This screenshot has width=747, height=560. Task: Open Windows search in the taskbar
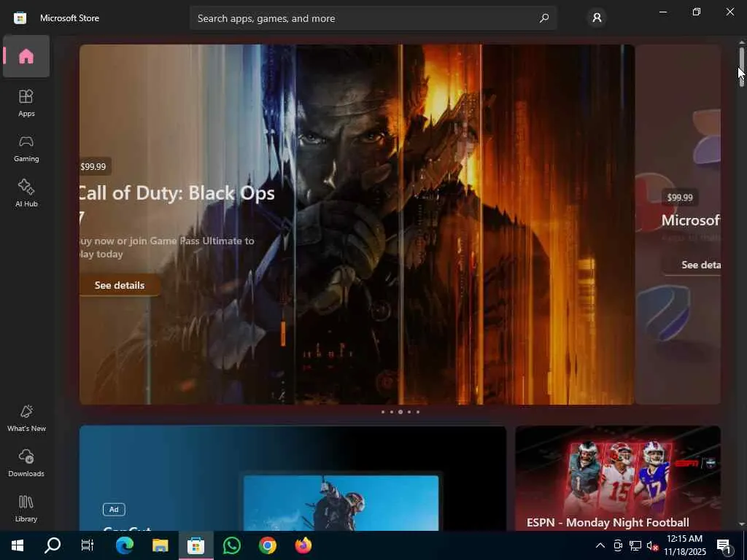(53, 545)
